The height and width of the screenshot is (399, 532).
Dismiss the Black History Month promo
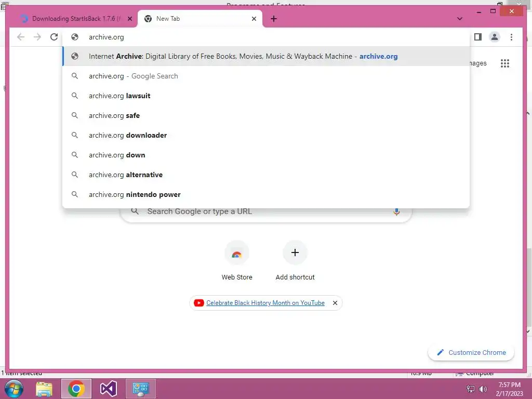click(x=335, y=303)
